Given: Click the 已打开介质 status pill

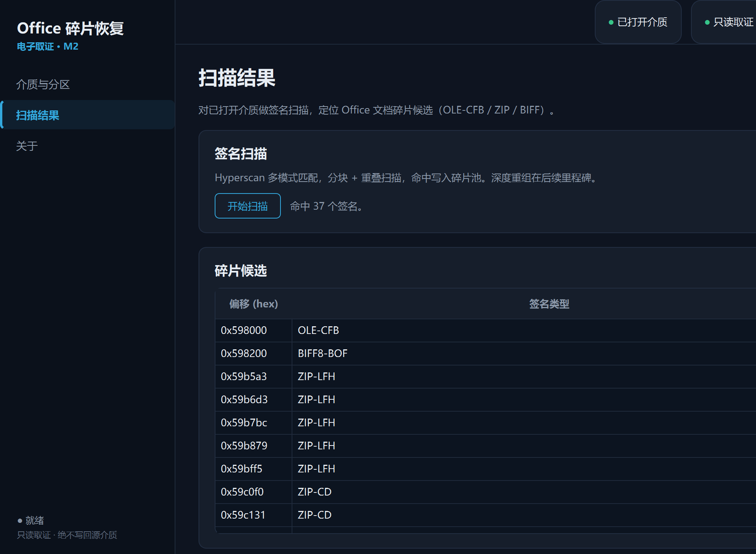Looking at the screenshot, I should (x=638, y=22).
